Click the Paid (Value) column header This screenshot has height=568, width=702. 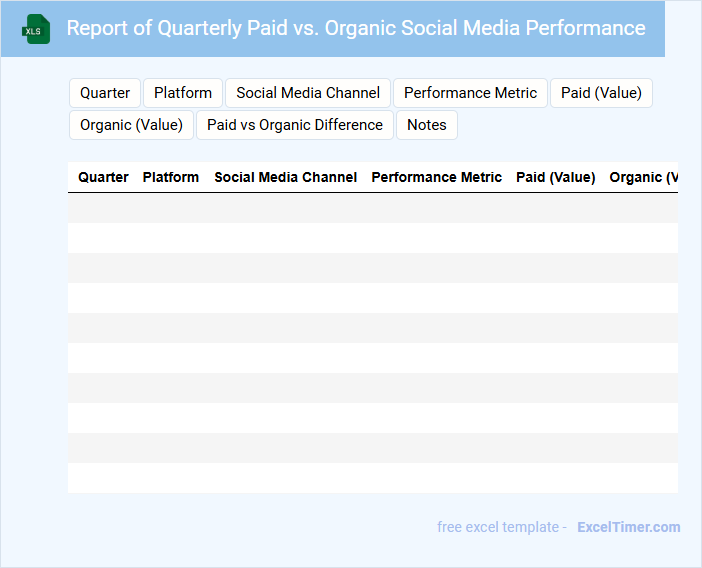[x=555, y=177]
